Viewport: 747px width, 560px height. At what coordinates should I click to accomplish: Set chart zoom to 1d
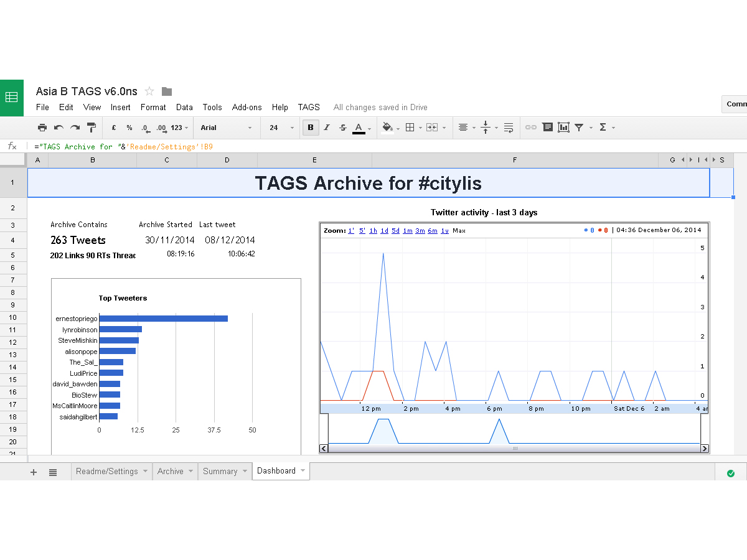[384, 230]
